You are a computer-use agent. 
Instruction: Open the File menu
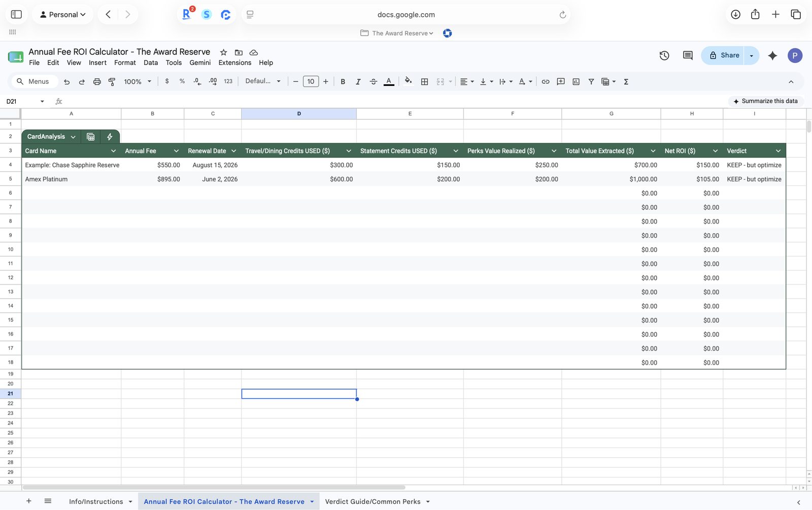(35, 63)
